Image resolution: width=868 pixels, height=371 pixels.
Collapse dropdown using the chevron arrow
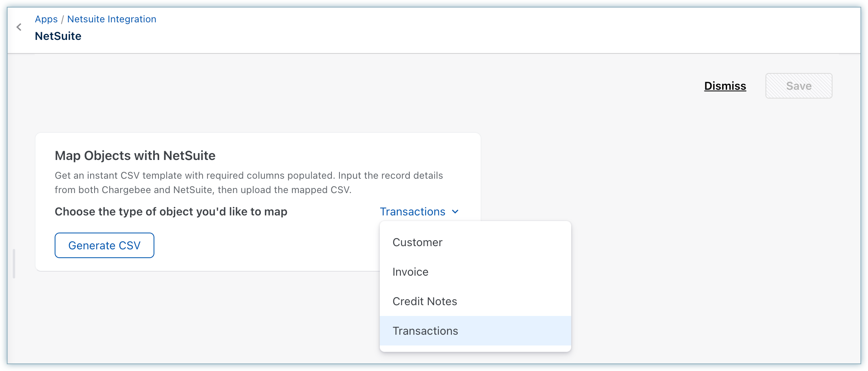(x=455, y=212)
